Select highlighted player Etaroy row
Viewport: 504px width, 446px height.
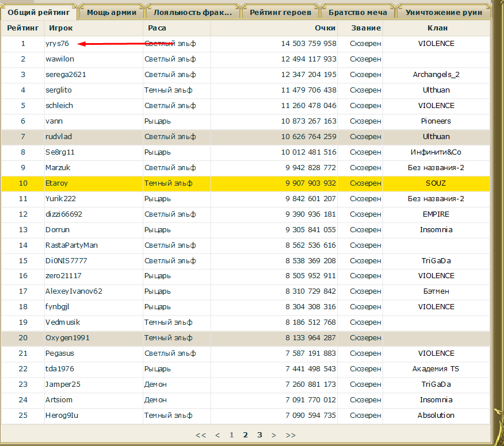[56, 183]
